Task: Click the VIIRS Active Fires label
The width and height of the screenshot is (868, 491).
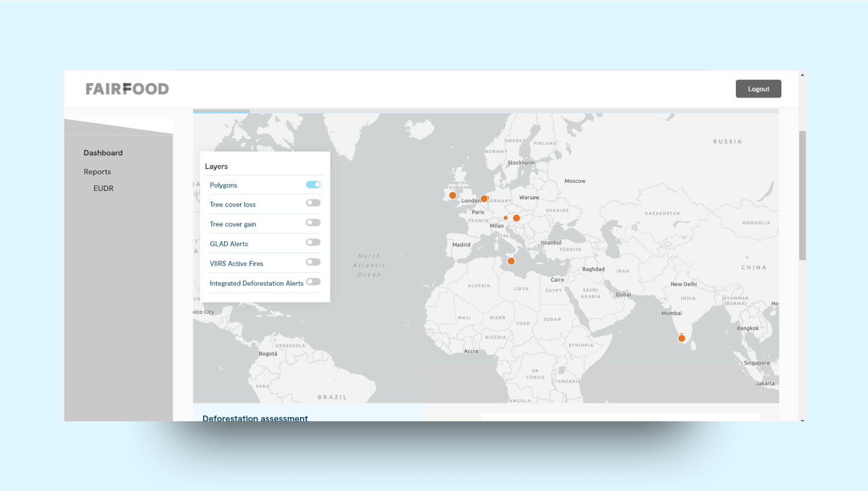Action: coord(237,264)
